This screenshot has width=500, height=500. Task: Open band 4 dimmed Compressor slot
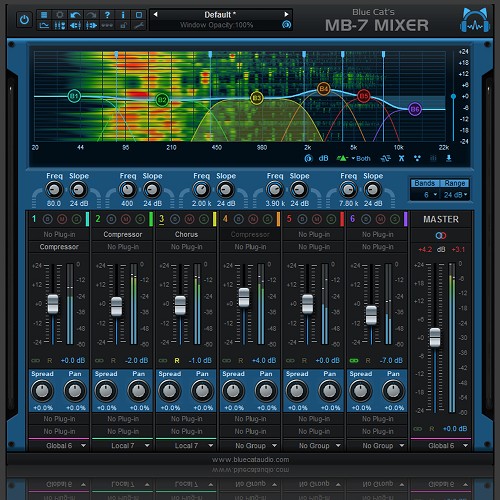(x=250, y=235)
